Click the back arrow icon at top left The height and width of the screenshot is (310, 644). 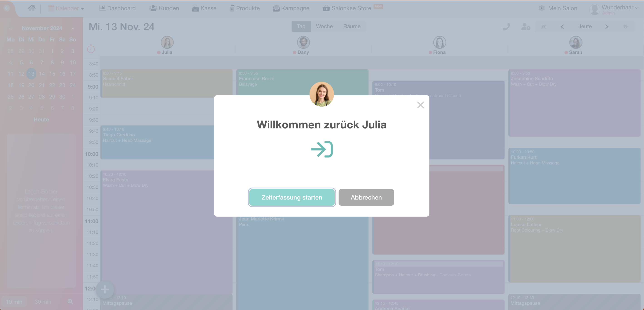[x=7, y=8]
